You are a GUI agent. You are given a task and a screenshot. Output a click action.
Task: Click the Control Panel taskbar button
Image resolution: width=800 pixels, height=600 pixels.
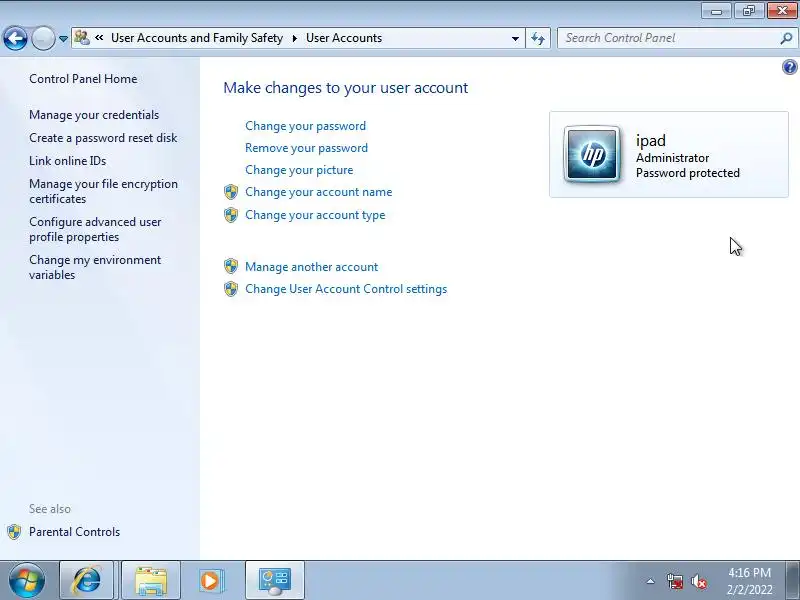click(274, 580)
